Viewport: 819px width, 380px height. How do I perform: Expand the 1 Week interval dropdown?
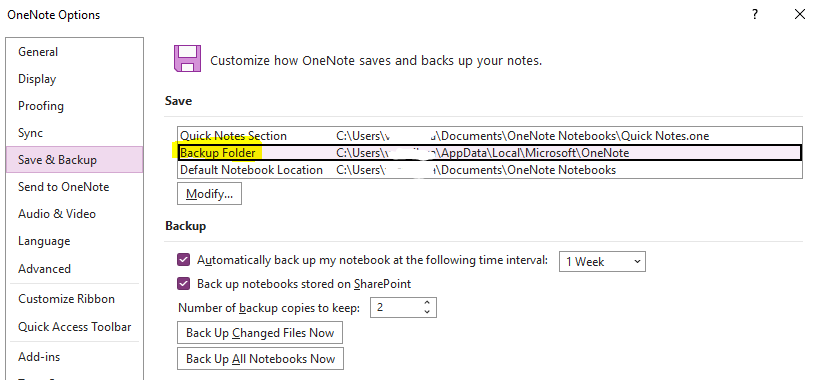click(602, 262)
